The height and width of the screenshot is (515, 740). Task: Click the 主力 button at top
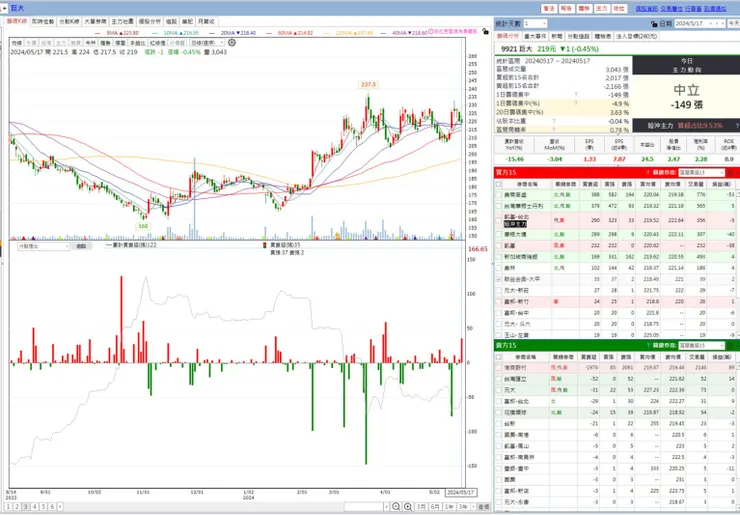point(601,8)
